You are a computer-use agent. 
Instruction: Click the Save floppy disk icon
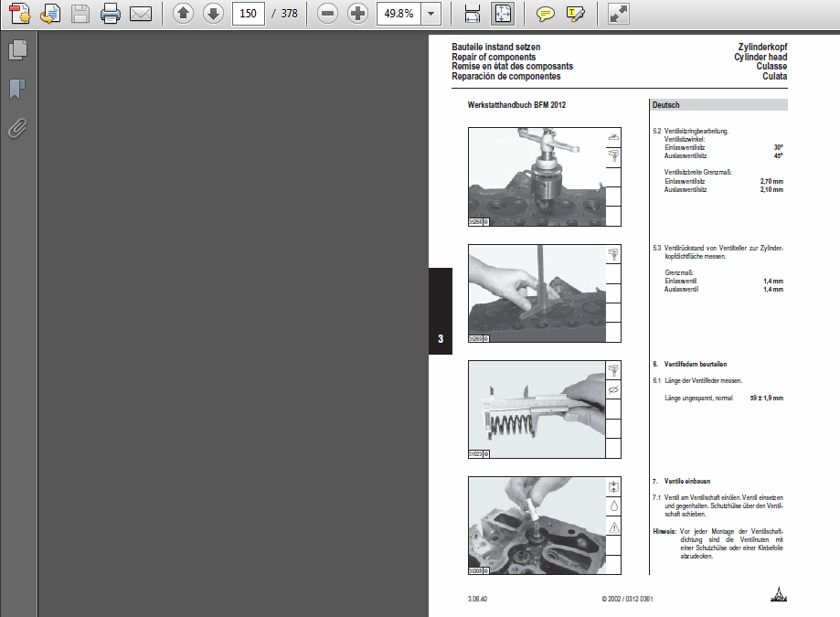[x=80, y=14]
